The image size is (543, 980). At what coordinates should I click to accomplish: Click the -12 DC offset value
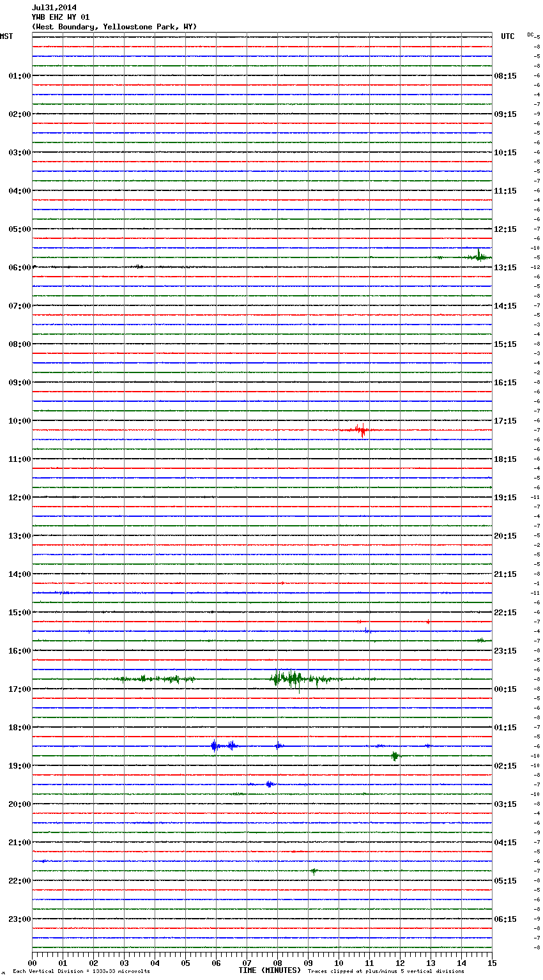point(535,267)
